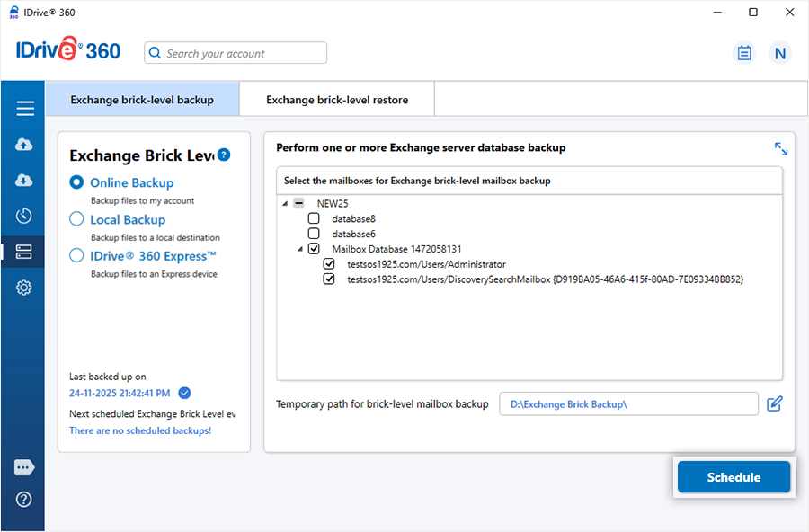Open the help question mark in sidebar
This screenshot has height=532, width=809.
pyautogui.click(x=24, y=500)
